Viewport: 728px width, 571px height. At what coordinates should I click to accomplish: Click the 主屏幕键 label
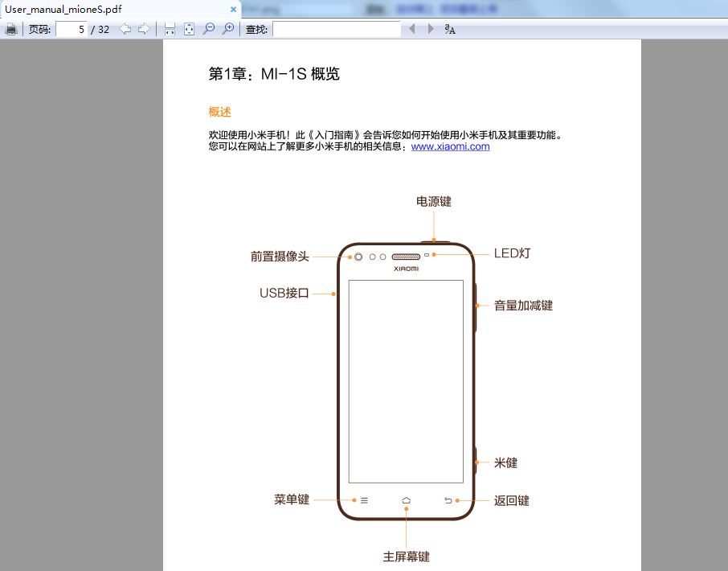407,557
